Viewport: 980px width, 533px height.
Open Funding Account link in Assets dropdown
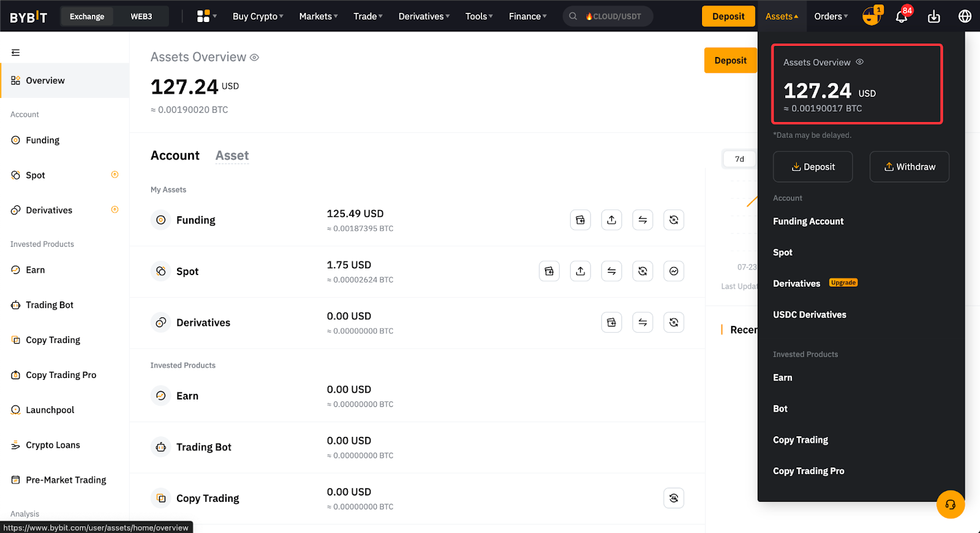tap(808, 221)
